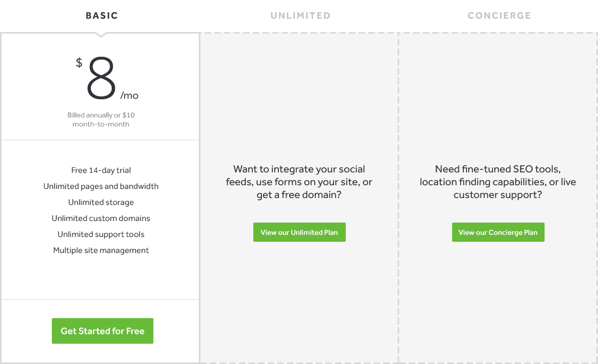Click Unlimited storage feature line
The image size is (598, 364).
pos(101,202)
